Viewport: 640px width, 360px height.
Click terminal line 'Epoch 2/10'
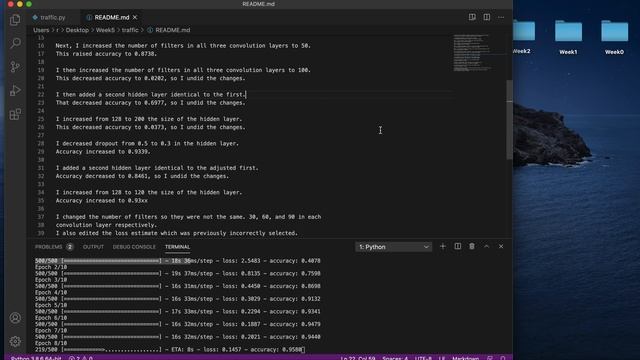pos(51,267)
